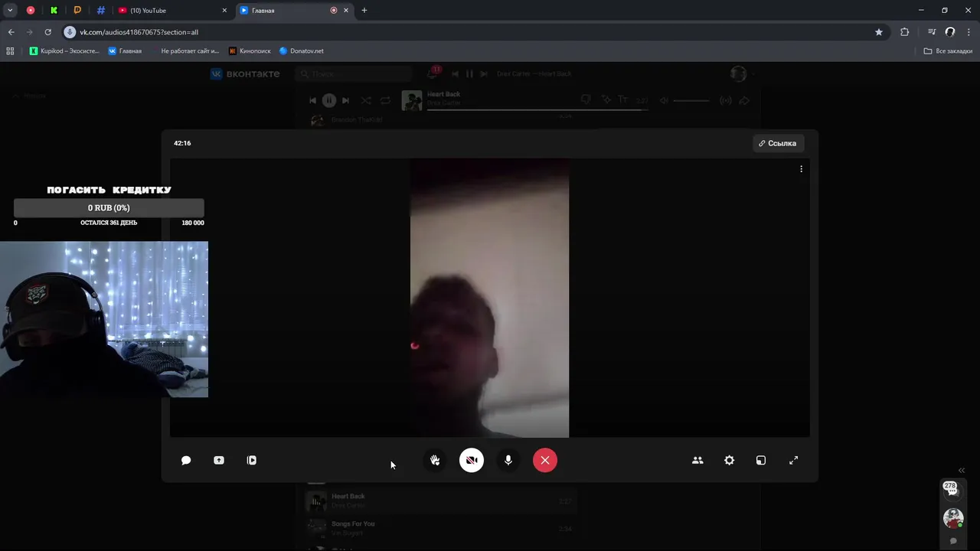This screenshot has height=551, width=980.
Task: Open the chat bubble showing 278
Action: point(952,489)
